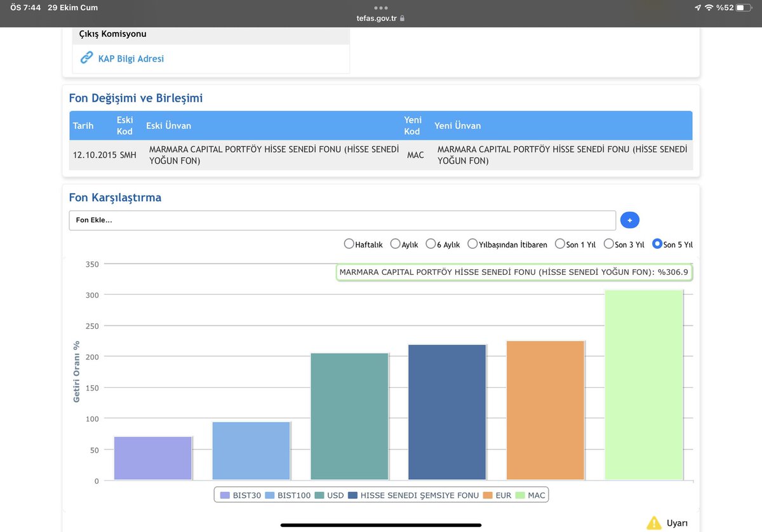Tap the padlock icon next to the URL
Image resolution: width=762 pixels, height=532 pixels.
tap(402, 18)
